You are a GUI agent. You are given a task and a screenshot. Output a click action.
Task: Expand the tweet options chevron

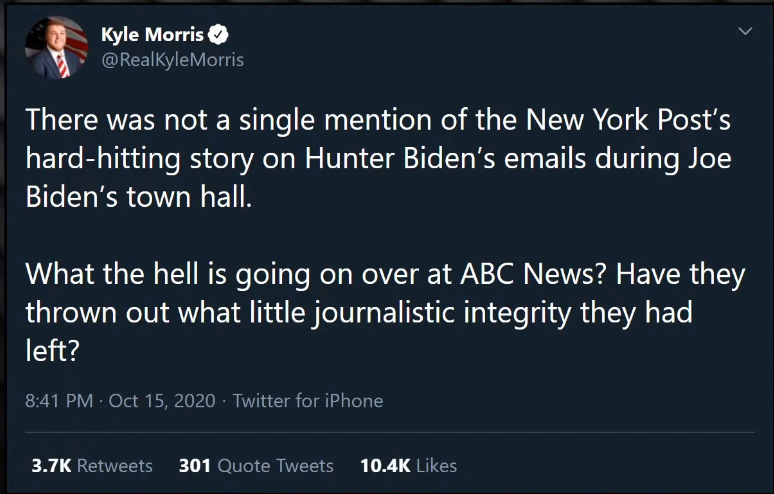pos(743,32)
